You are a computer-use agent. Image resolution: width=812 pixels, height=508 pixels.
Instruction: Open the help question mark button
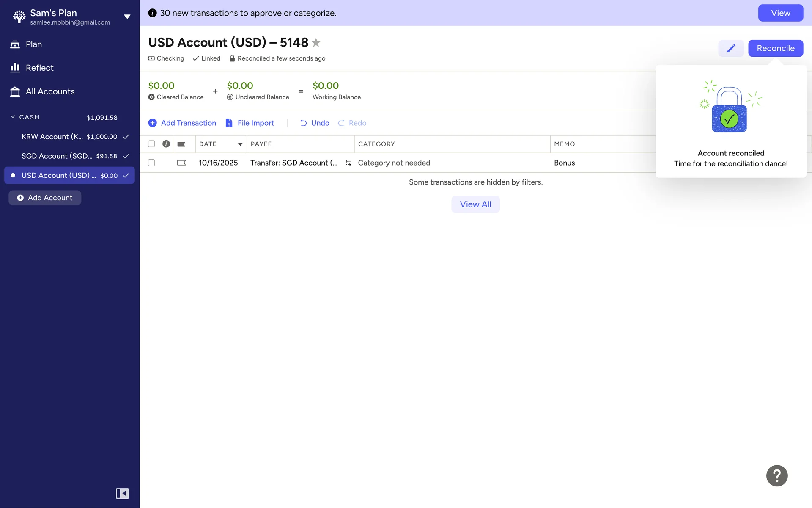pyautogui.click(x=776, y=475)
